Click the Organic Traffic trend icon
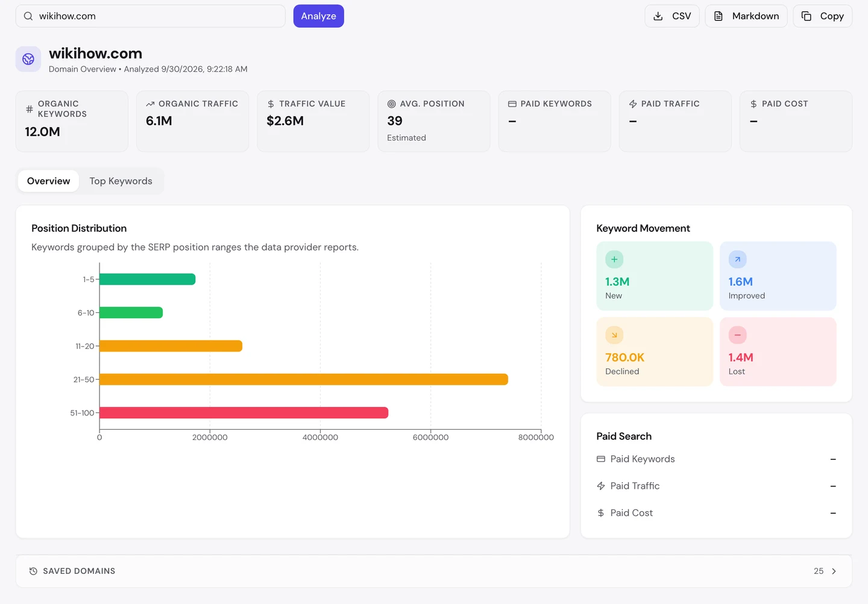The image size is (868, 604). click(x=150, y=104)
